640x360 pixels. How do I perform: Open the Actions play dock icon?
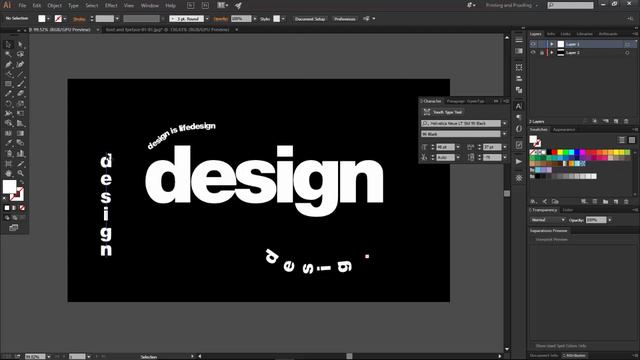518,161
